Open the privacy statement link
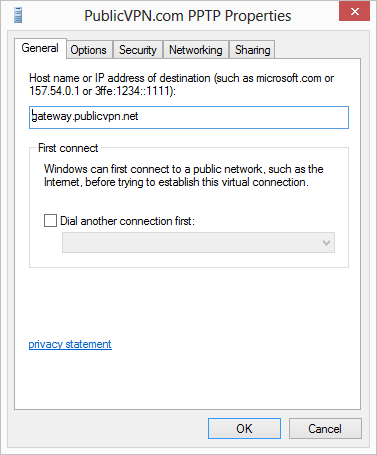 point(70,344)
